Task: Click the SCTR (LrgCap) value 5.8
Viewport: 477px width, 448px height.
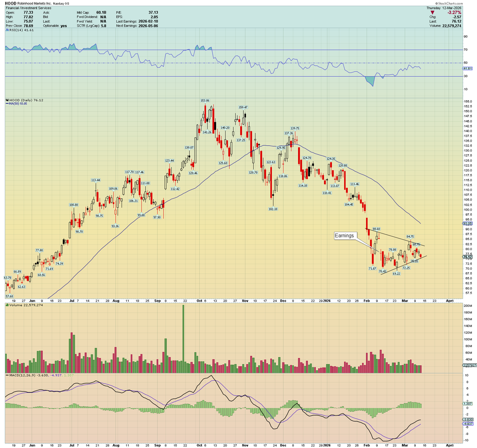Action: click(103, 25)
